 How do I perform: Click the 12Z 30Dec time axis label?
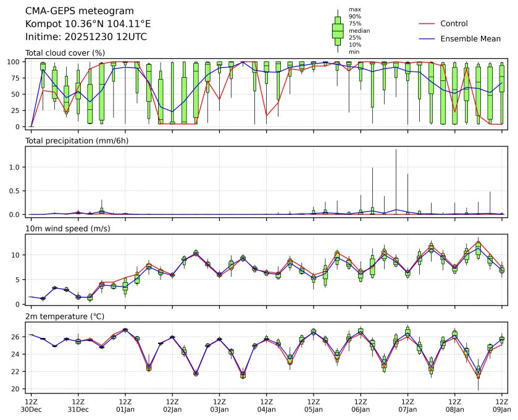pos(31,405)
